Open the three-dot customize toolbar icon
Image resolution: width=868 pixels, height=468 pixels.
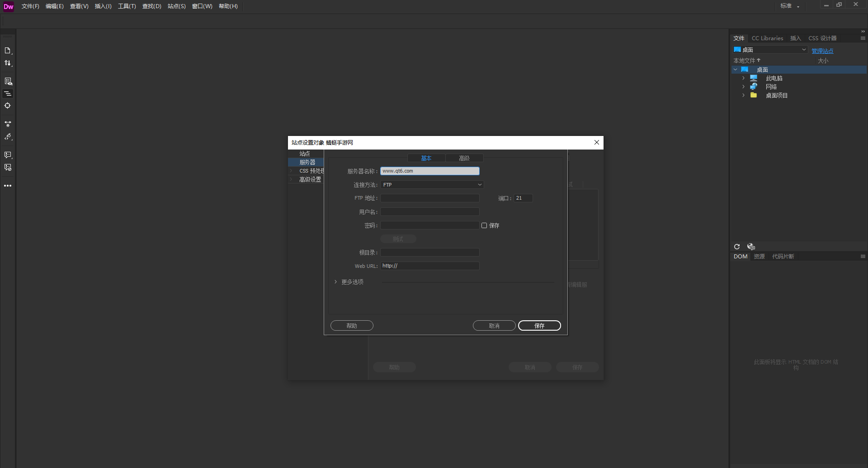pyautogui.click(x=8, y=186)
